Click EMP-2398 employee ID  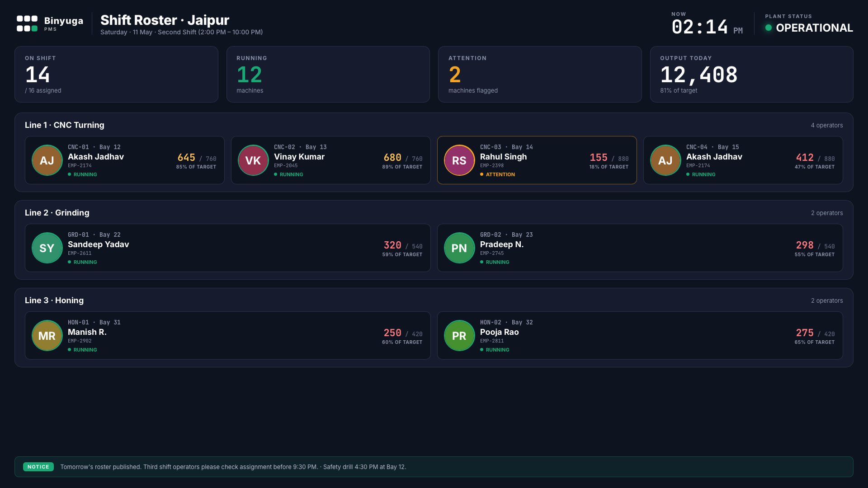[x=492, y=166]
